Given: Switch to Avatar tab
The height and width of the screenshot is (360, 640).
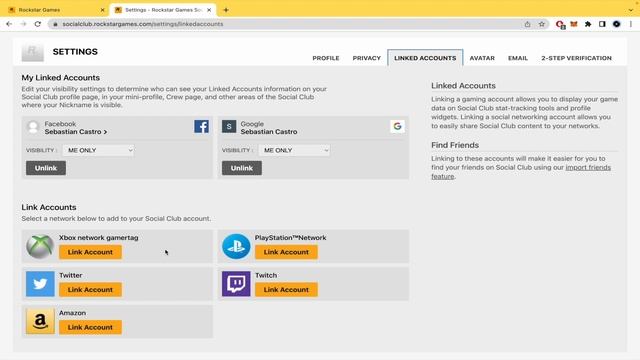Looking at the screenshot, I should point(482,58).
